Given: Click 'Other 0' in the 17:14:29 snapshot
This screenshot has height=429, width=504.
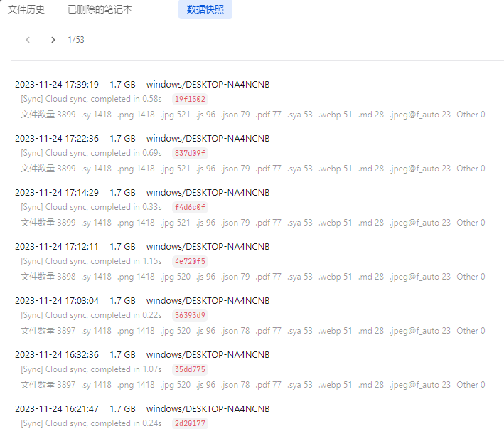Looking at the screenshot, I should [x=471, y=223].
